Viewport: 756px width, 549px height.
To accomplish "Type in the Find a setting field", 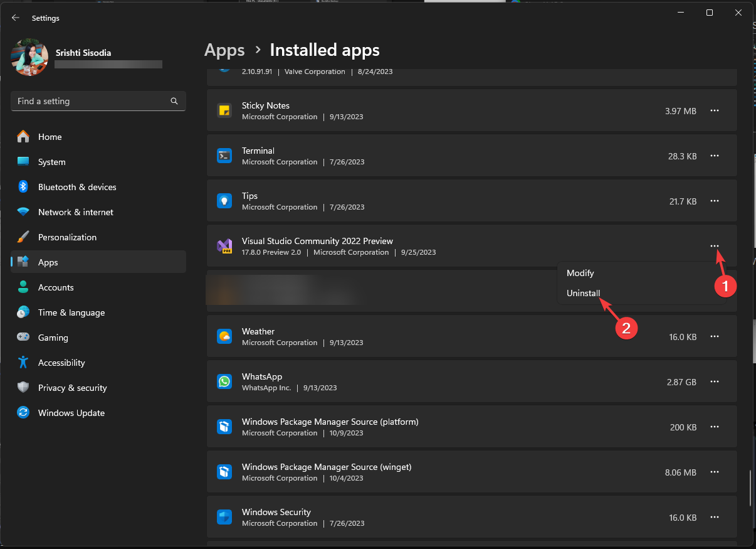I will 91,101.
